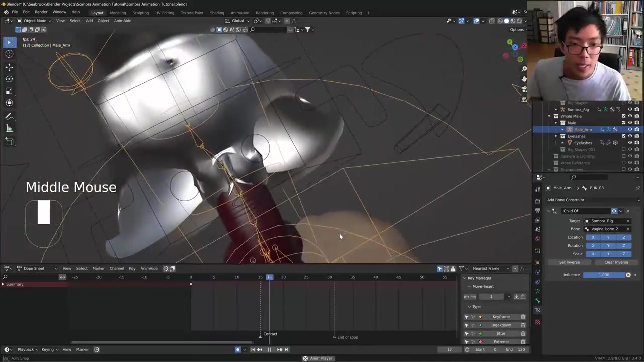
Task: Toggle the Child Of constraint visibility eye
Action: (x=614, y=211)
